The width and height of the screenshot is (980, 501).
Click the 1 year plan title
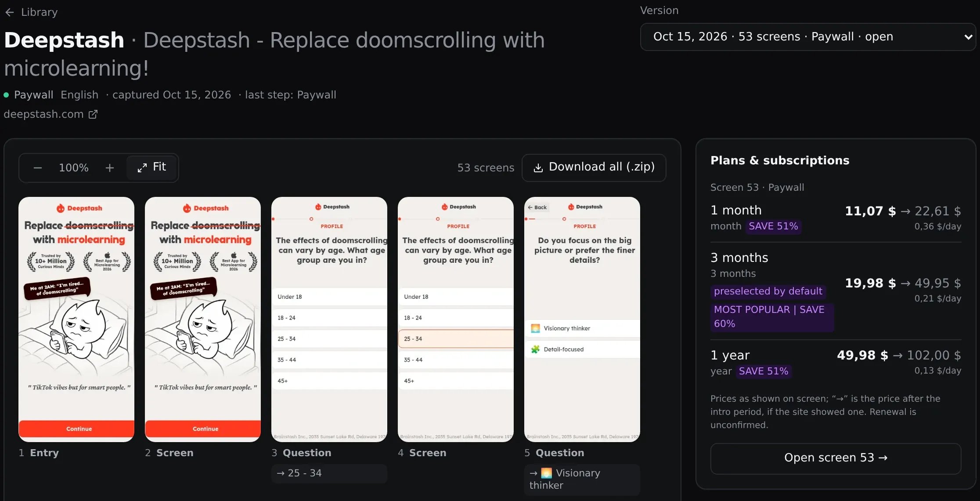(730, 355)
